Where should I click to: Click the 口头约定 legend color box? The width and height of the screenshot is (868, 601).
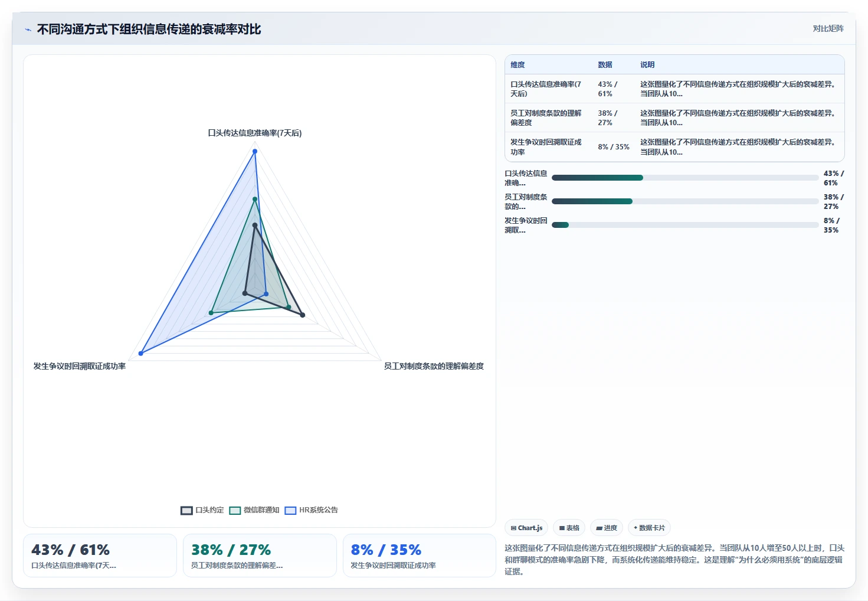pyautogui.click(x=186, y=511)
